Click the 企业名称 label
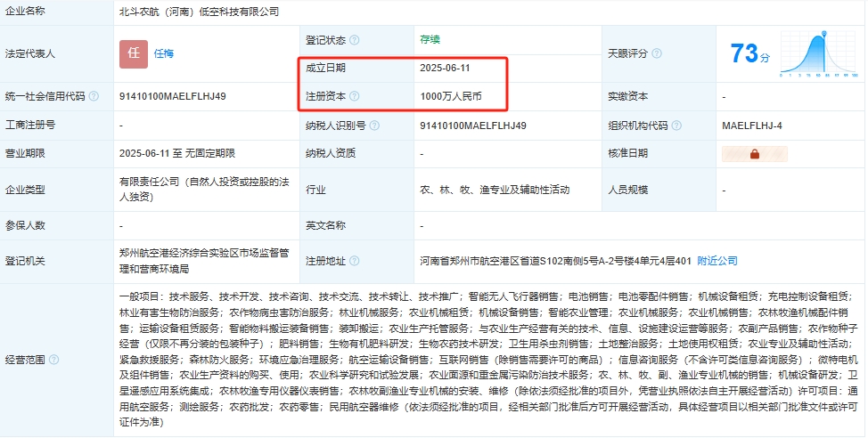Image resolution: width=868 pixels, height=438 pixels. pyautogui.click(x=25, y=11)
